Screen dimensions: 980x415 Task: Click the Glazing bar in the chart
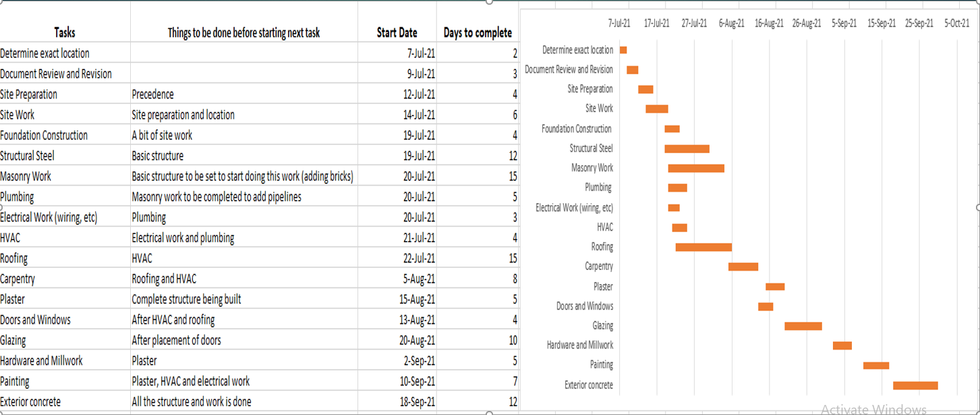point(803,326)
